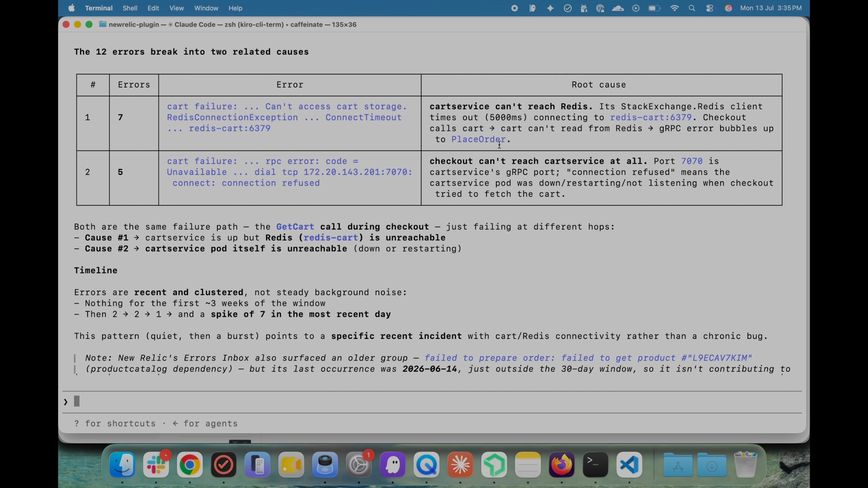Open the Shell menu
This screenshot has width=868, height=488.
pos(130,8)
